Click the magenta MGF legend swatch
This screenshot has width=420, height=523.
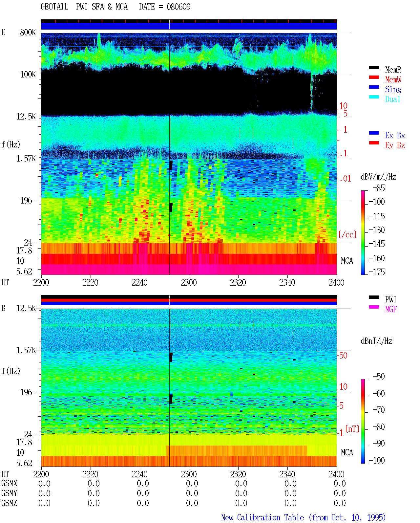374,307
